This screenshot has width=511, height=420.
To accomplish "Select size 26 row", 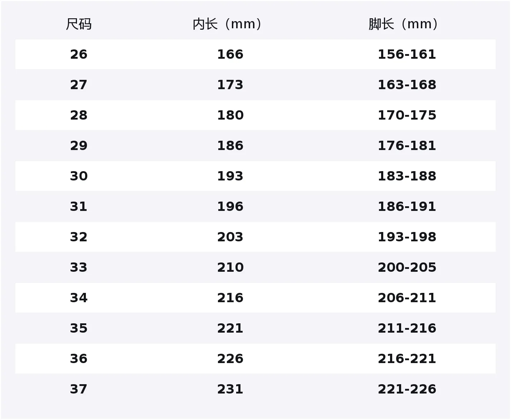I will pos(255,54).
